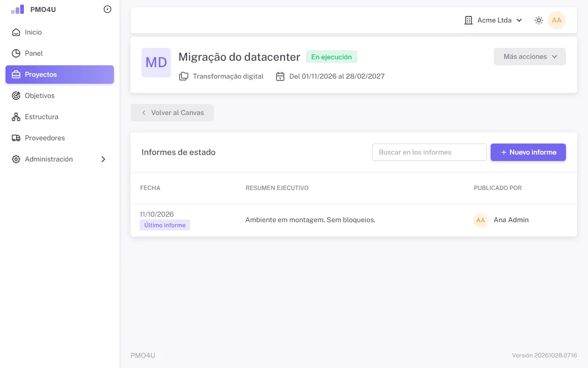Click the Inicio house icon

coord(16,32)
